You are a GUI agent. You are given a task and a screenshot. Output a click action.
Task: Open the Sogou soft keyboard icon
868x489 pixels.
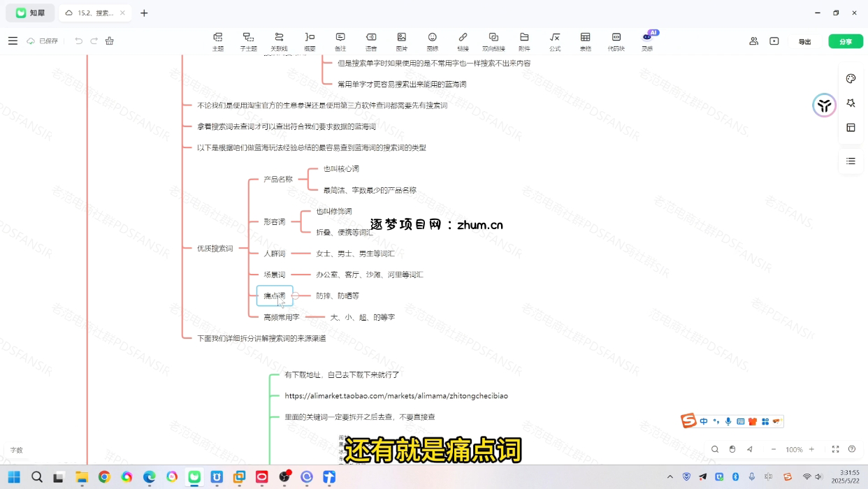[741, 421]
